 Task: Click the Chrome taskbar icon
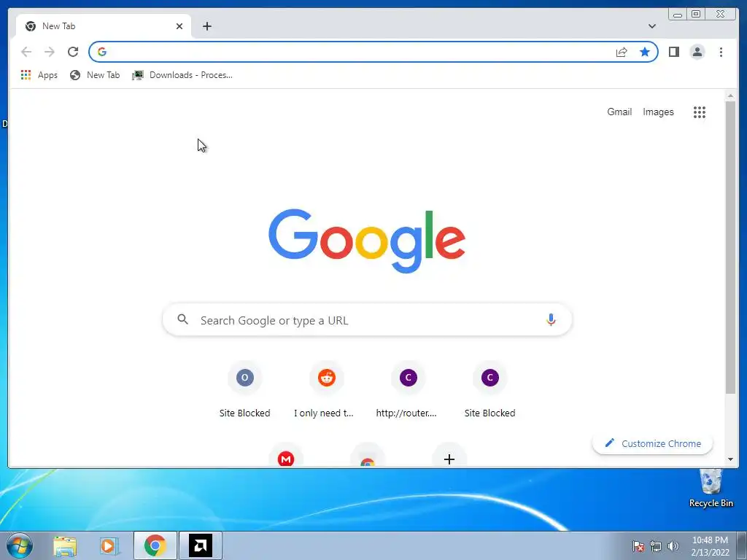(x=155, y=545)
